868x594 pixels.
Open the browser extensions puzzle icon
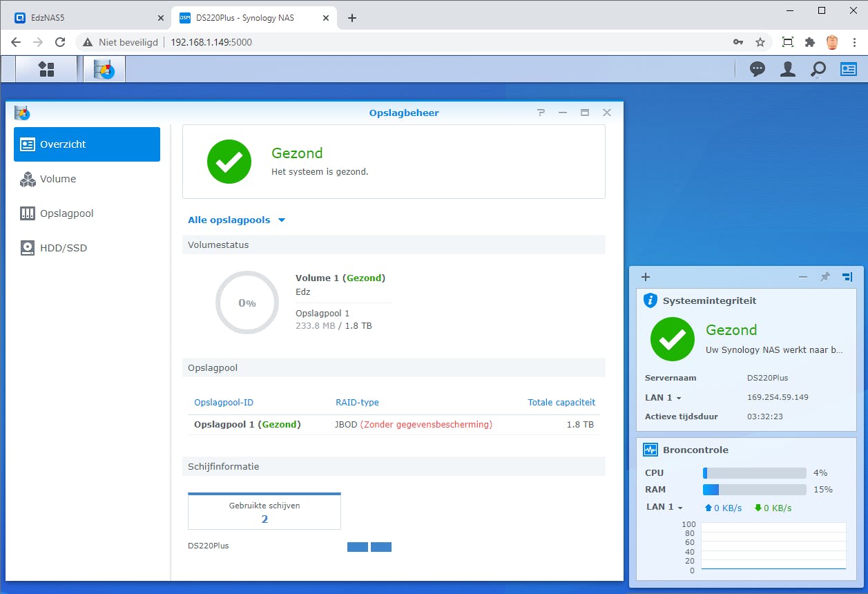click(810, 42)
